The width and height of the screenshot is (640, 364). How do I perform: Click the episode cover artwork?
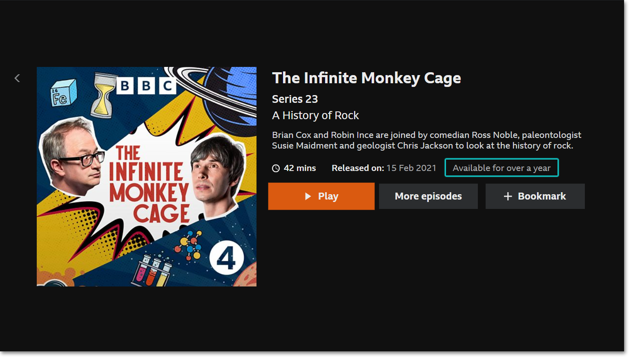tap(147, 176)
